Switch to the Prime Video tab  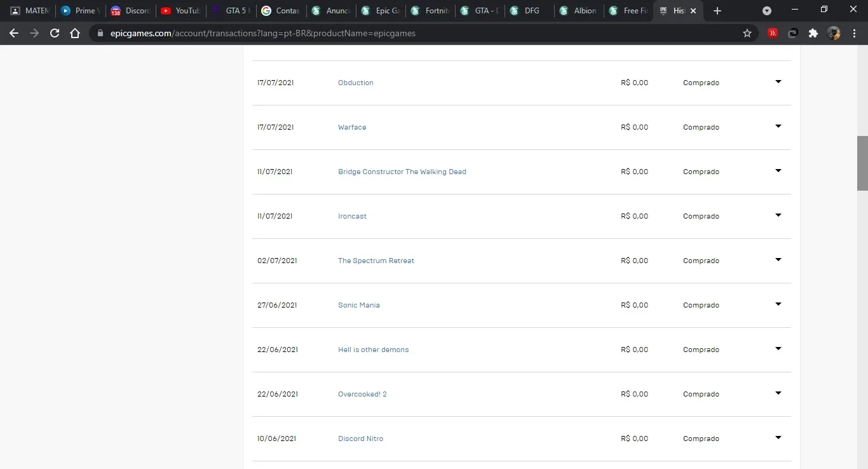pyautogui.click(x=80, y=11)
